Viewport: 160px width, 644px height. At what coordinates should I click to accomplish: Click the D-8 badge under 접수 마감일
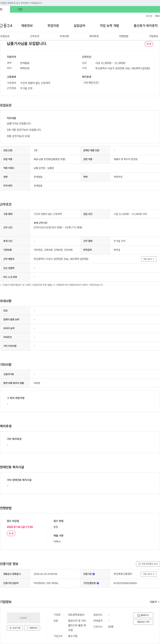coord(11,533)
